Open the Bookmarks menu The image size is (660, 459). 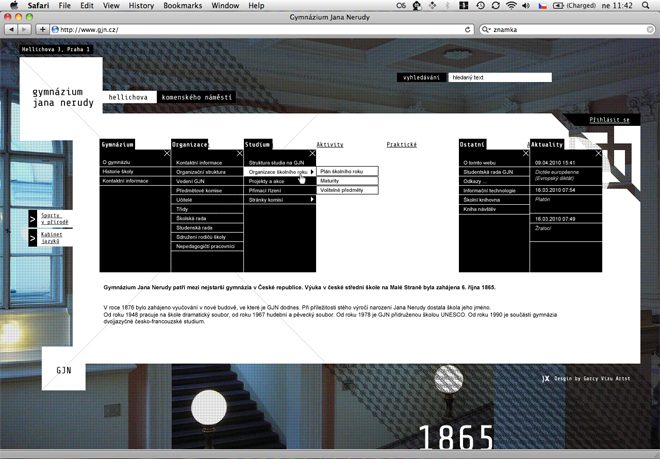coord(183,5)
